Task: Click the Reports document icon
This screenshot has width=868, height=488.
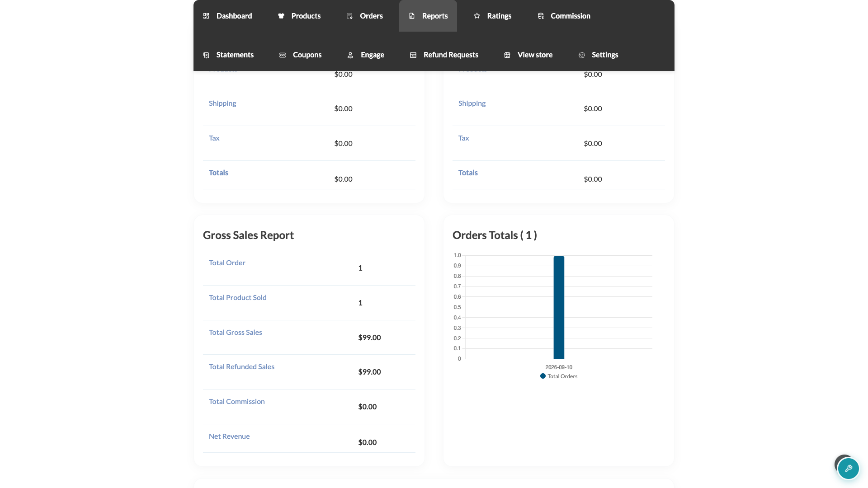Action: click(412, 16)
